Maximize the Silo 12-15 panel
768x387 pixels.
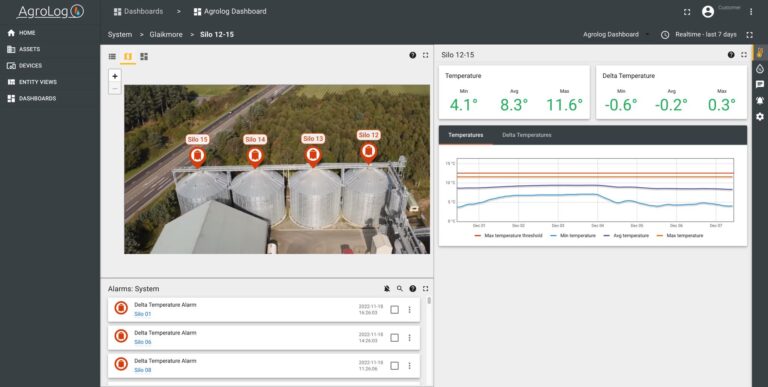coord(744,55)
